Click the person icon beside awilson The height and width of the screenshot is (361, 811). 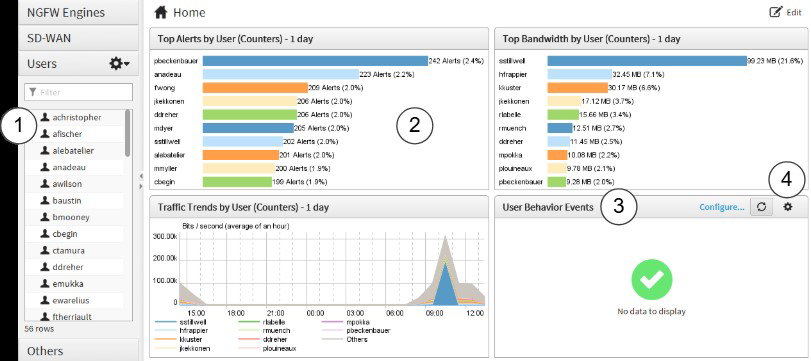point(44,184)
